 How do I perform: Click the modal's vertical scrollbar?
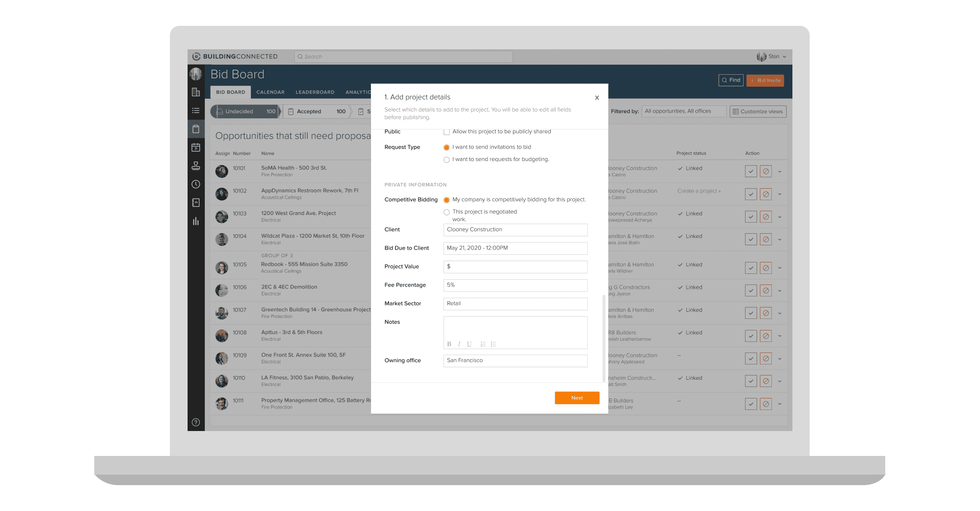coord(604,338)
